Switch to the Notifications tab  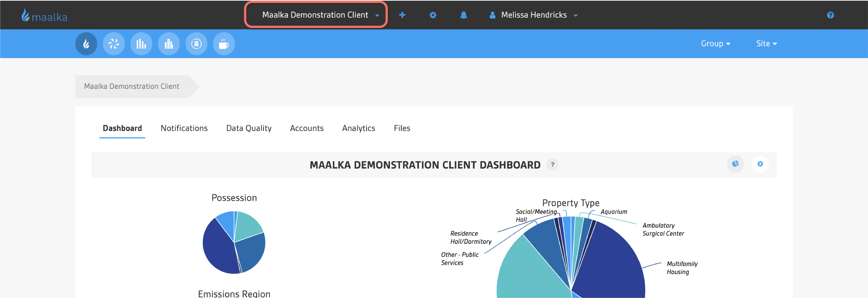point(184,128)
